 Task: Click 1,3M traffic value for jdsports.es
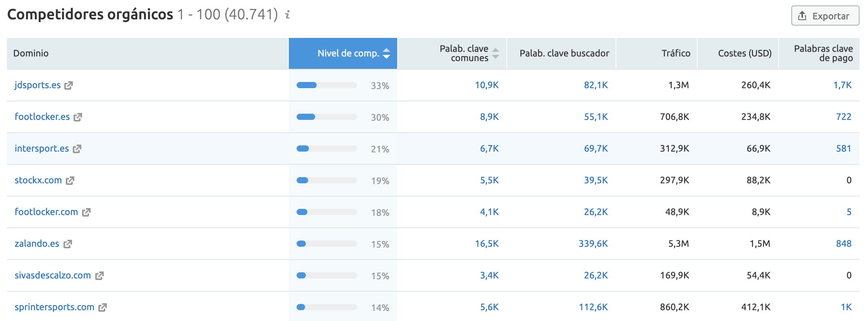tap(679, 85)
